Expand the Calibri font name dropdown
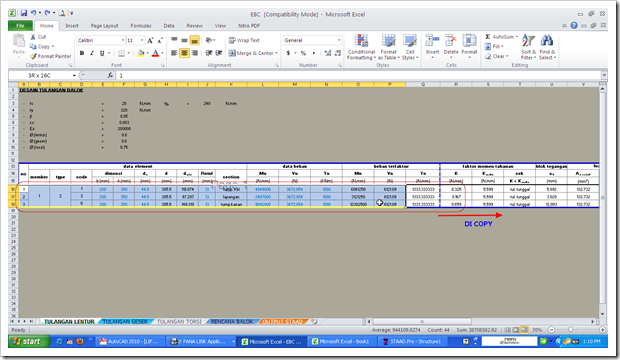The image size is (620, 360). coord(123,40)
